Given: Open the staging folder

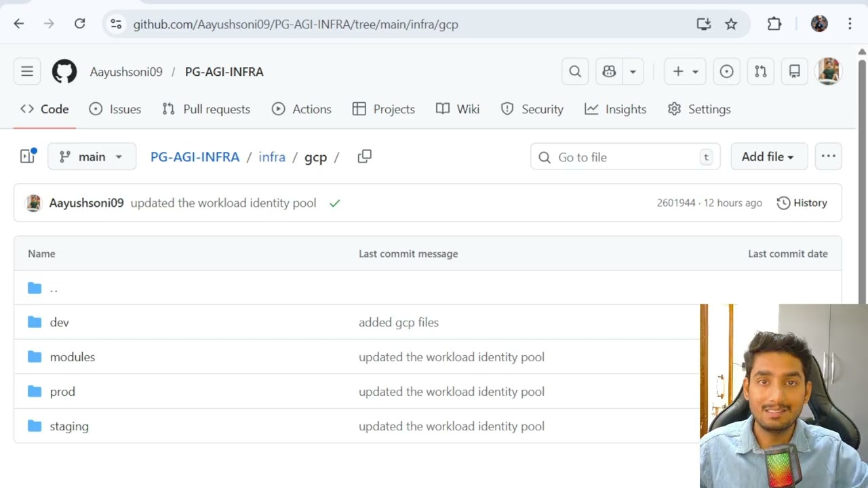Looking at the screenshot, I should pyautogui.click(x=69, y=426).
